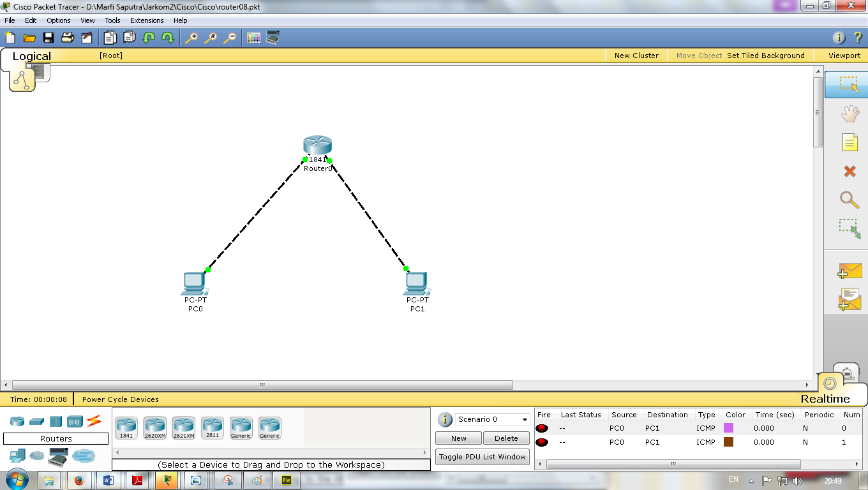Print the workspace with printer icon

(x=68, y=38)
